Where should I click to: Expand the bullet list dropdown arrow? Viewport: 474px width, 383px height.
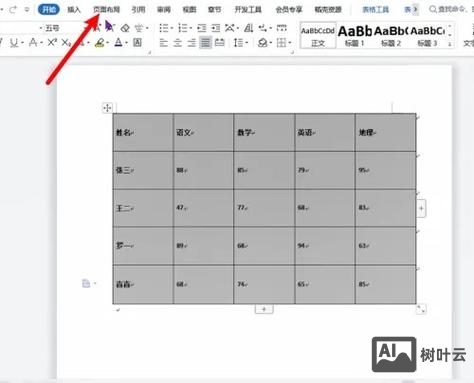[x=172, y=28]
